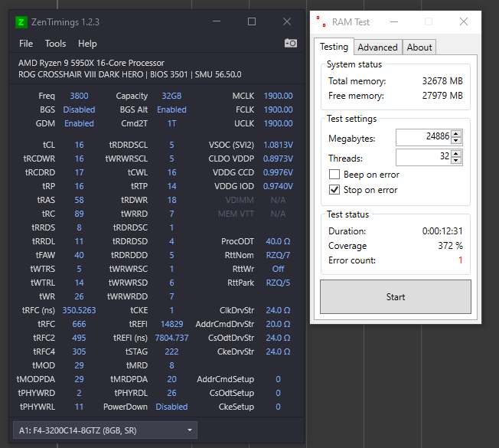The image size is (499, 448).
Task: Click the tRFC value 666
Action: point(79,324)
